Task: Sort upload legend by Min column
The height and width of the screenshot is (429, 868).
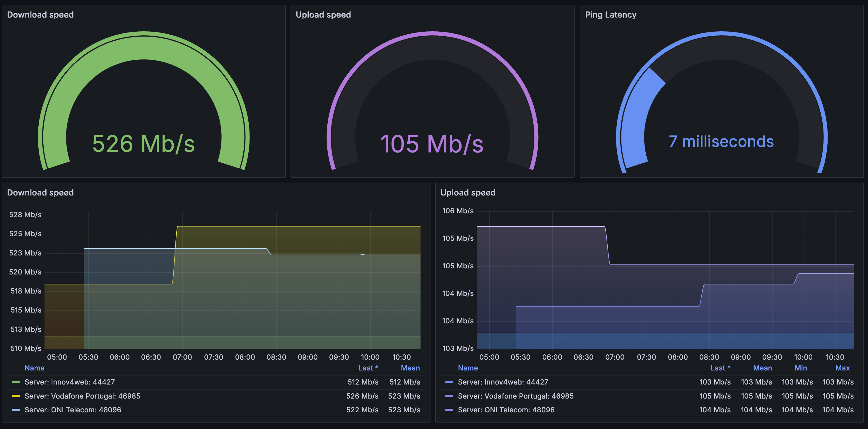Action: (x=800, y=368)
